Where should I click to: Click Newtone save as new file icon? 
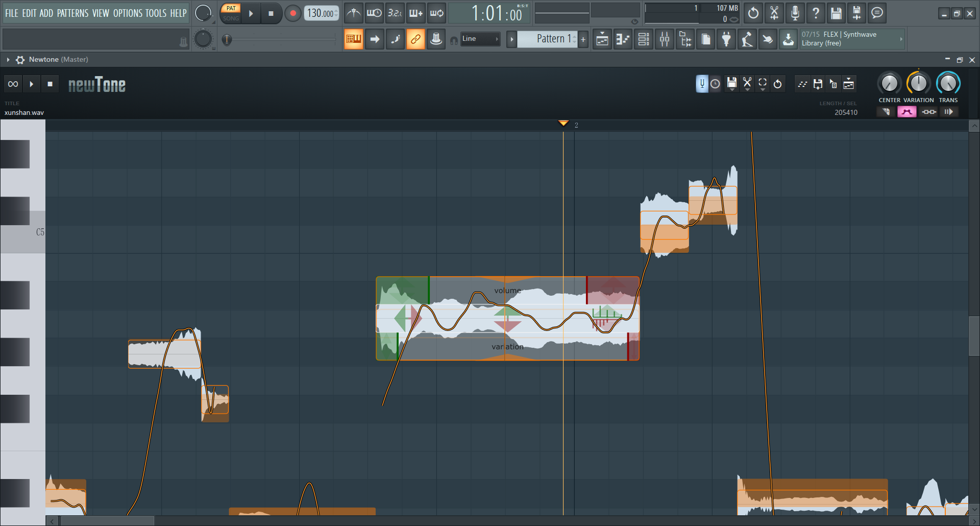818,84
